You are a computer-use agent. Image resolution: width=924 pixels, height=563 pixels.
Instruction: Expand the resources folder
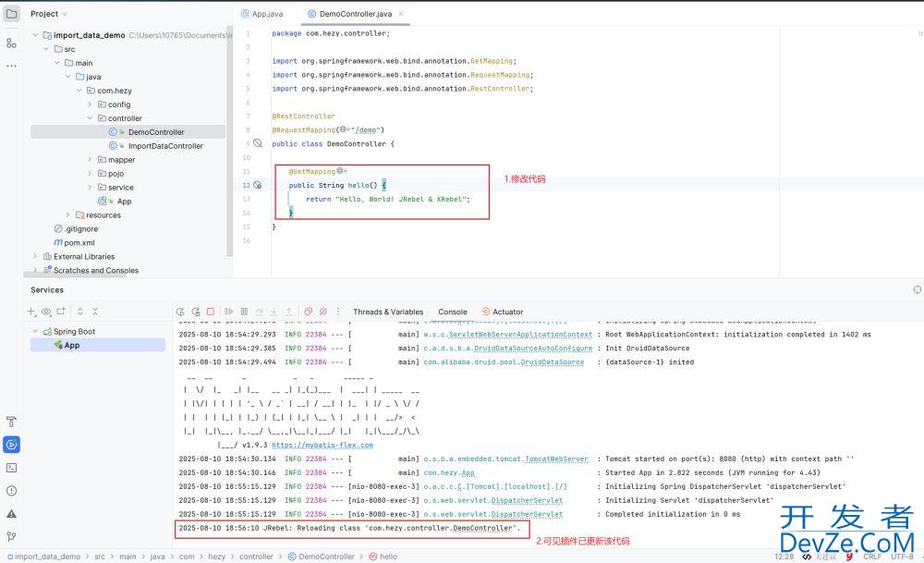tap(68, 214)
